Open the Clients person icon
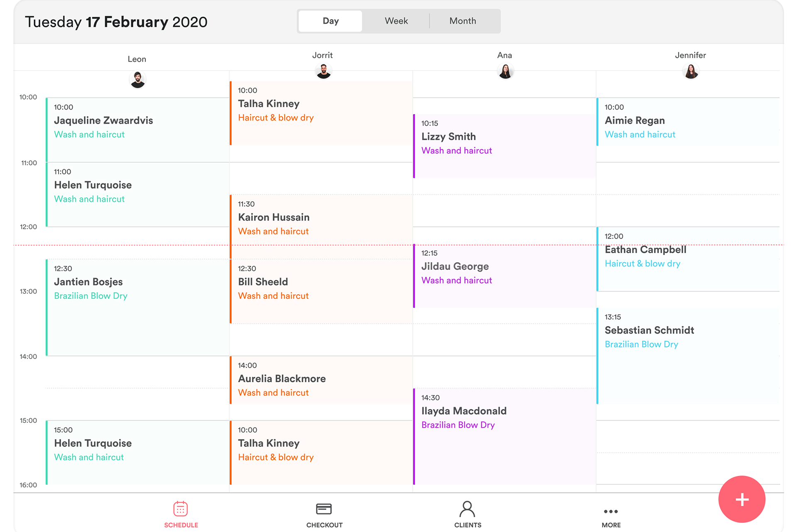Viewport: 797px width, 532px height. pyautogui.click(x=467, y=509)
